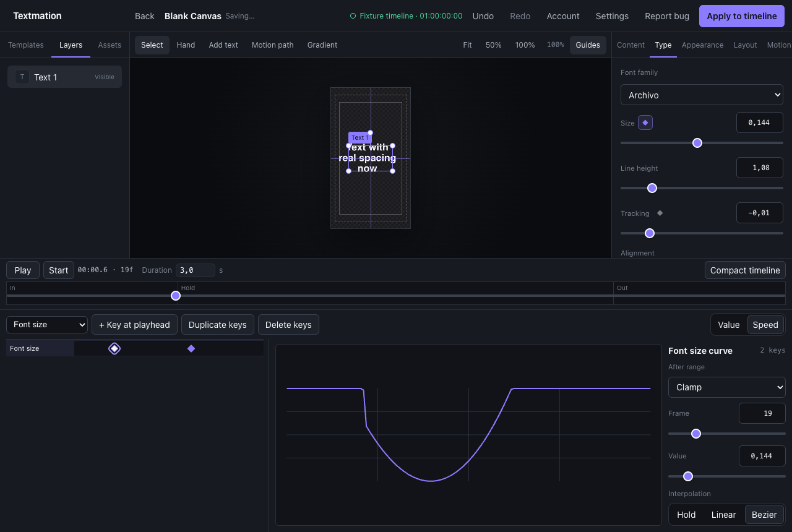Set interpolation to Hold
The height and width of the screenshot is (532, 792).
pos(686,515)
